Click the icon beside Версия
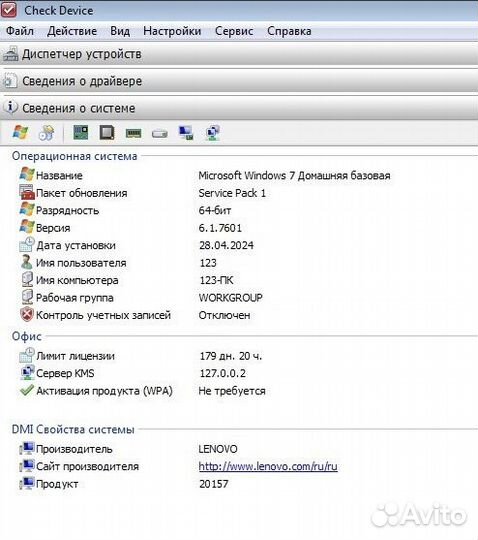The width and height of the screenshot is (478, 540). point(27,227)
